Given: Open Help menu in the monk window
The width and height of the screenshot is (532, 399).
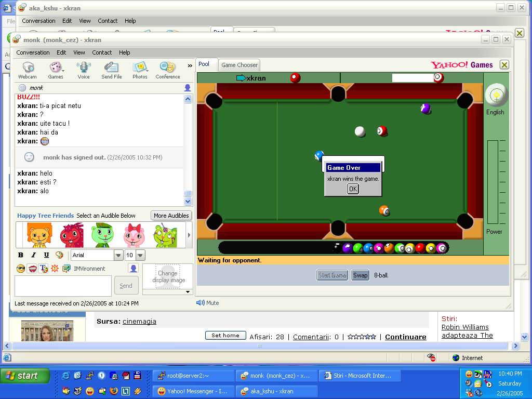Looking at the screenshot, I should point(125,52).
